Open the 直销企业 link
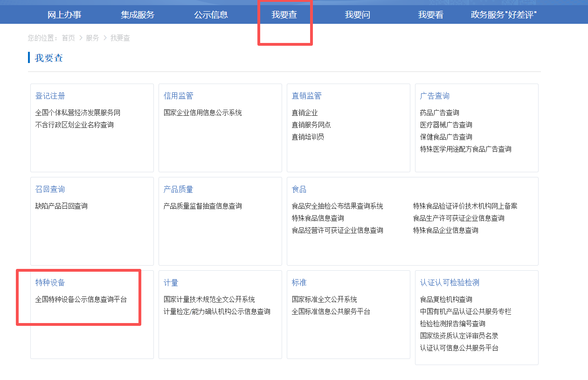588x380 pixels. (x=305, y=113)
